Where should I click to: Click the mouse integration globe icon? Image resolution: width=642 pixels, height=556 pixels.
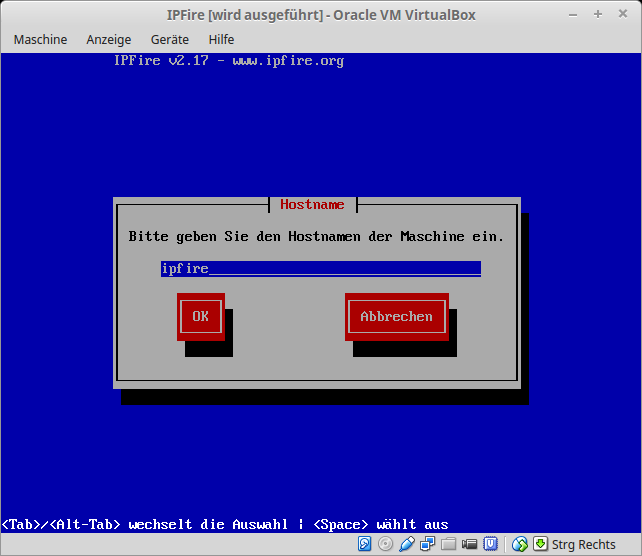click(x=520, y=544)
